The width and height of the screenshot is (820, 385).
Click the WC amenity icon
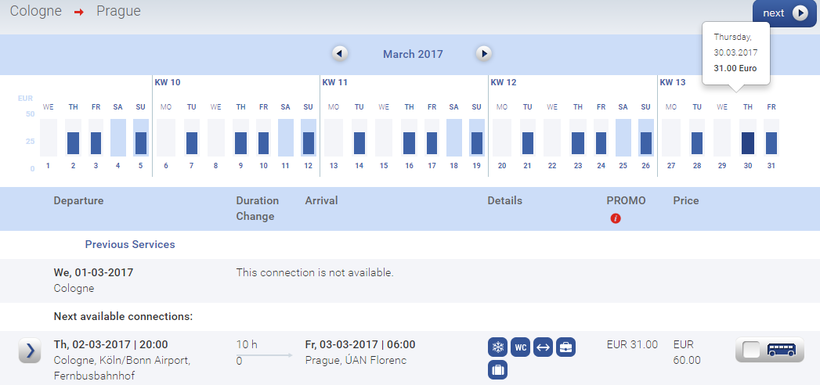pos(520,347)
